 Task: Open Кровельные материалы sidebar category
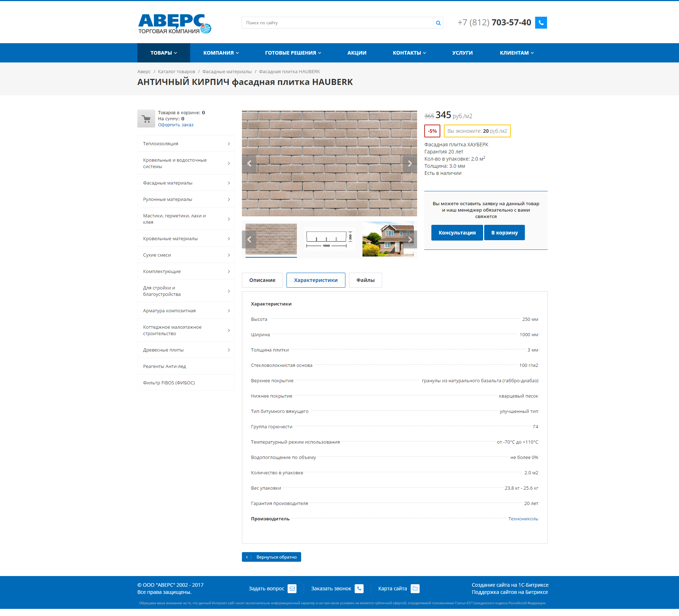tap(186, 238)
